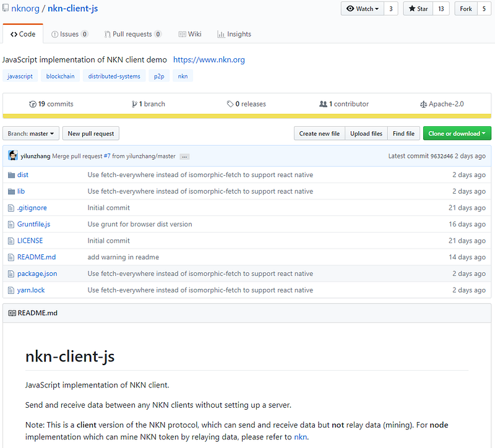The image size is (495, 448).
Task: Star the repository
Action: coord(418,9)
